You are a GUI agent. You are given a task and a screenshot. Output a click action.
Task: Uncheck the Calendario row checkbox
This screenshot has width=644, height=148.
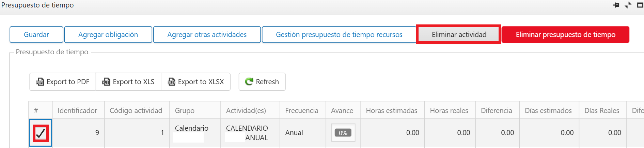pyautogui.click(x=41, y=133)
